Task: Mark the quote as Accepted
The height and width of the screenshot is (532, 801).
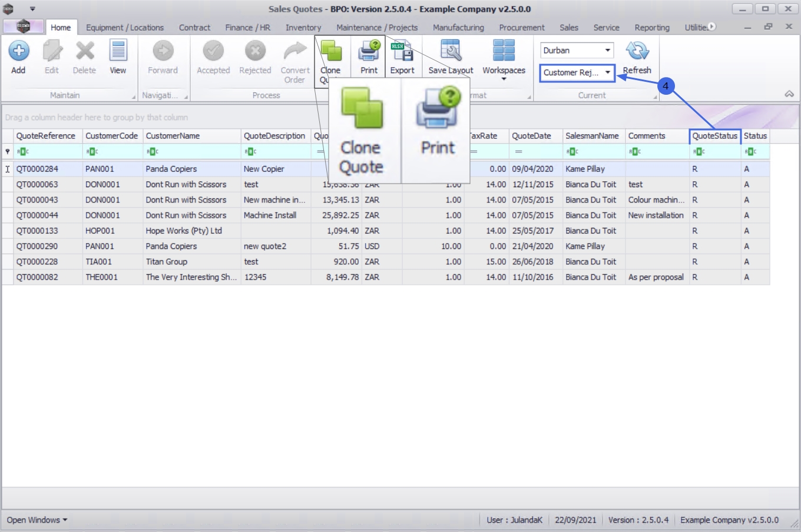Action: (x=213, y=51)
